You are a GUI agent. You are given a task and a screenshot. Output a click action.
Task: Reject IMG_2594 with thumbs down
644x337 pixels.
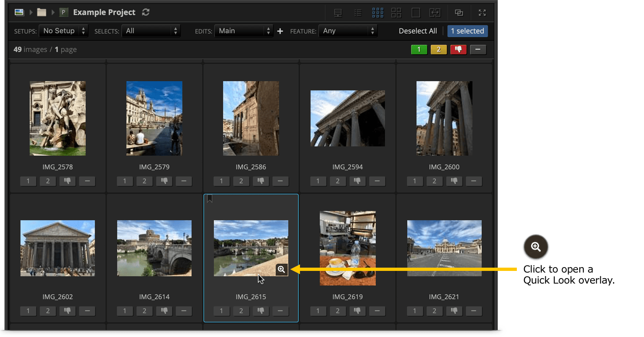point(357,181)
